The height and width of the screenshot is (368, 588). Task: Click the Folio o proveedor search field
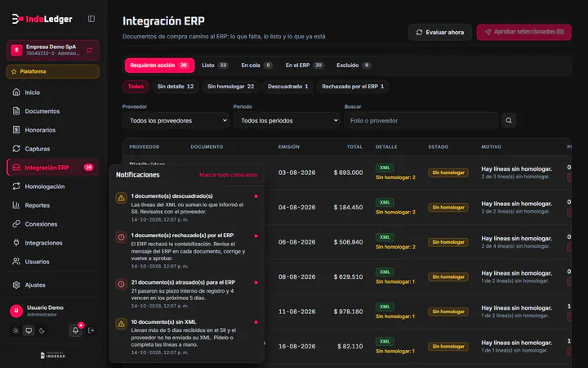421,120
